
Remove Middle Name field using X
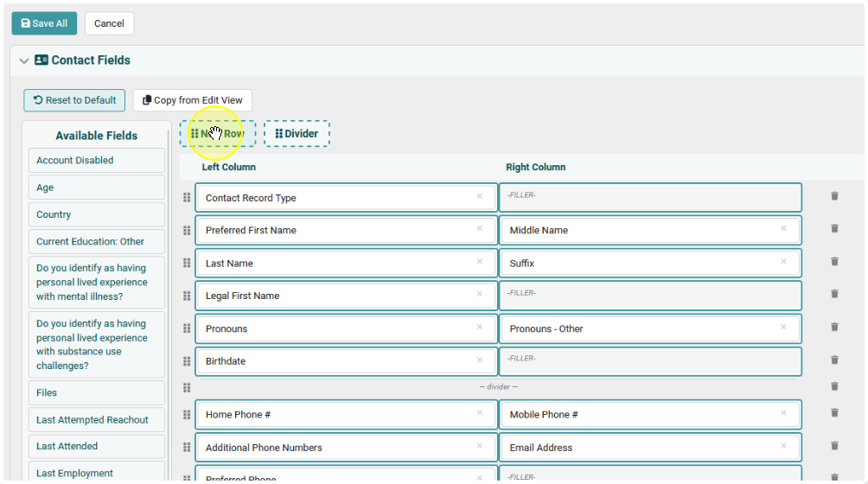(x=783, y=228)
